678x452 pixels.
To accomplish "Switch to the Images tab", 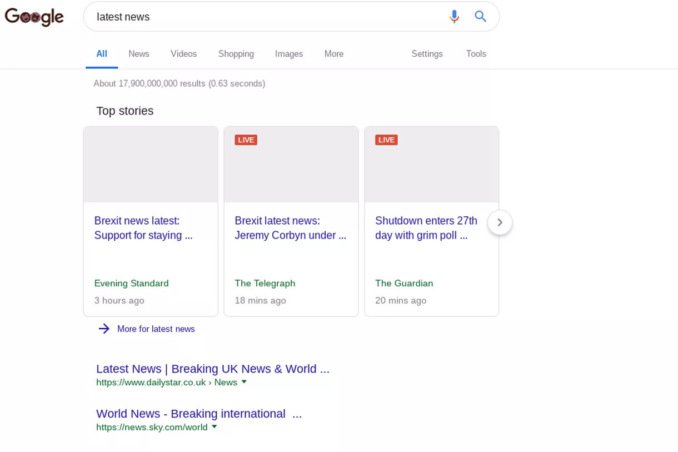I will coord(289,54).
